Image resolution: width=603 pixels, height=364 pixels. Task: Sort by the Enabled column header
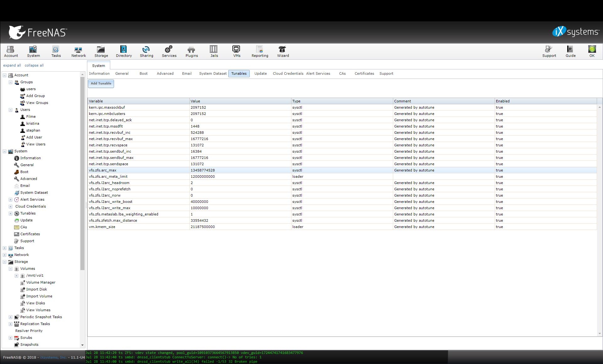[546, 101]
